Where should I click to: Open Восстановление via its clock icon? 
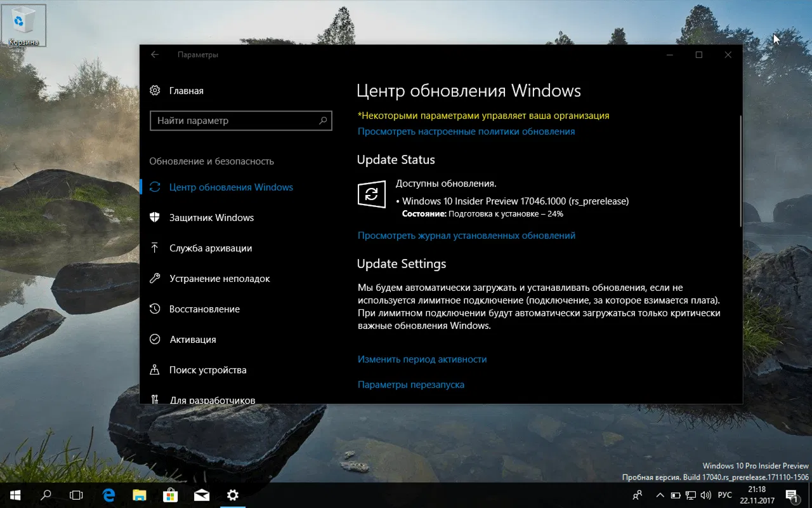click(155, 309)
